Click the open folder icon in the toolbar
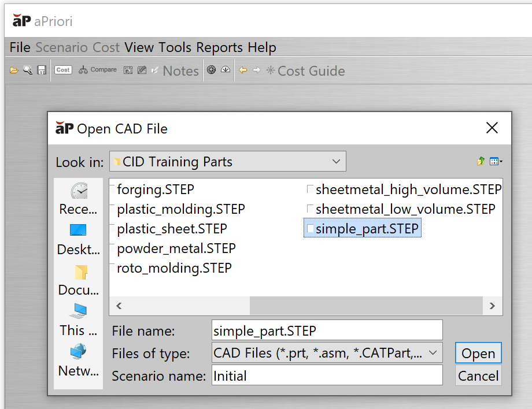The image size is (532, 409). 14,70
